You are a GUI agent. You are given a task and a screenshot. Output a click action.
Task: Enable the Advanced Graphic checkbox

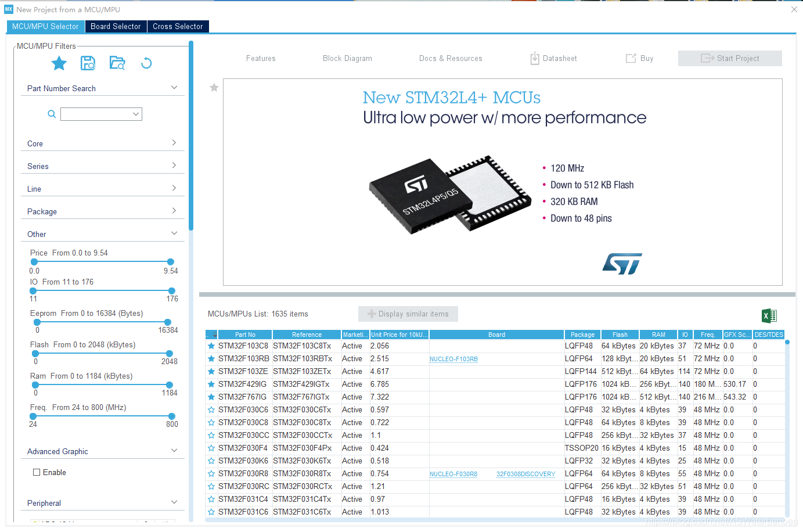click(37, 472)
